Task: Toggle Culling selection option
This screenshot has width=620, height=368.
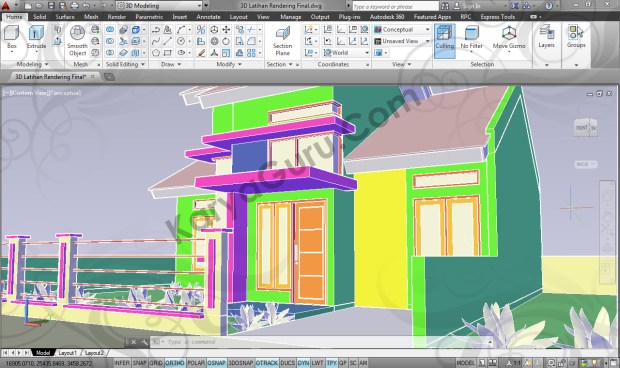Action: point(444,41)
